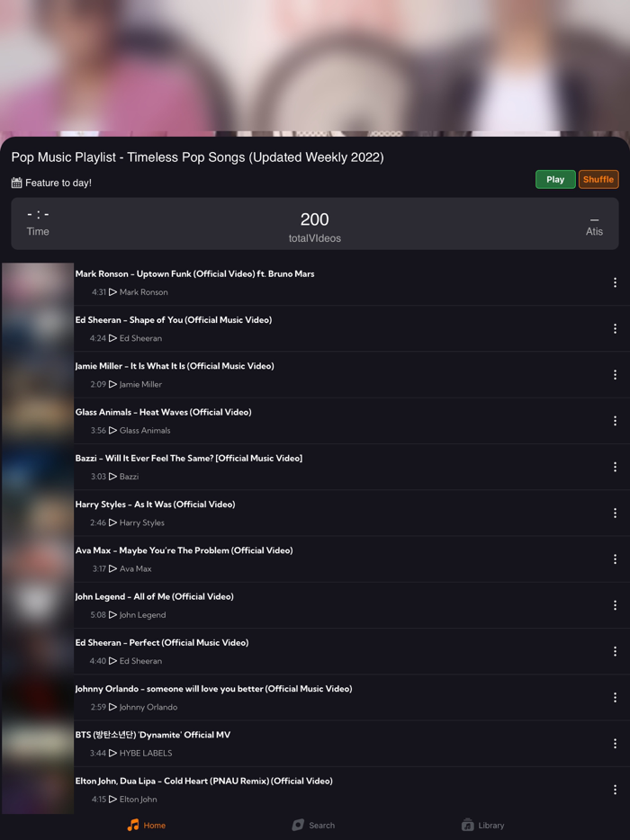Open options menu for Ed Sheeran Perfect
This screenshot has width=630, height=840.
[x=616, y=651]
